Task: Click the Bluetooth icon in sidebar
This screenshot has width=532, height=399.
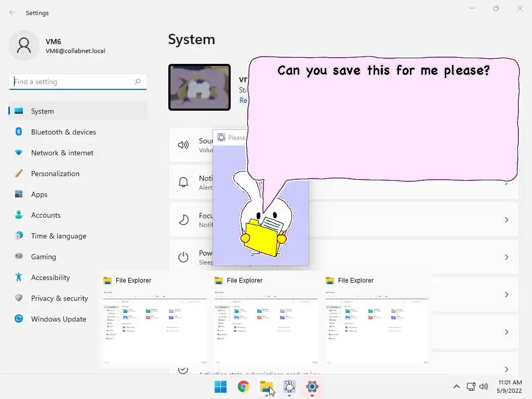Action: pos(19,131)
